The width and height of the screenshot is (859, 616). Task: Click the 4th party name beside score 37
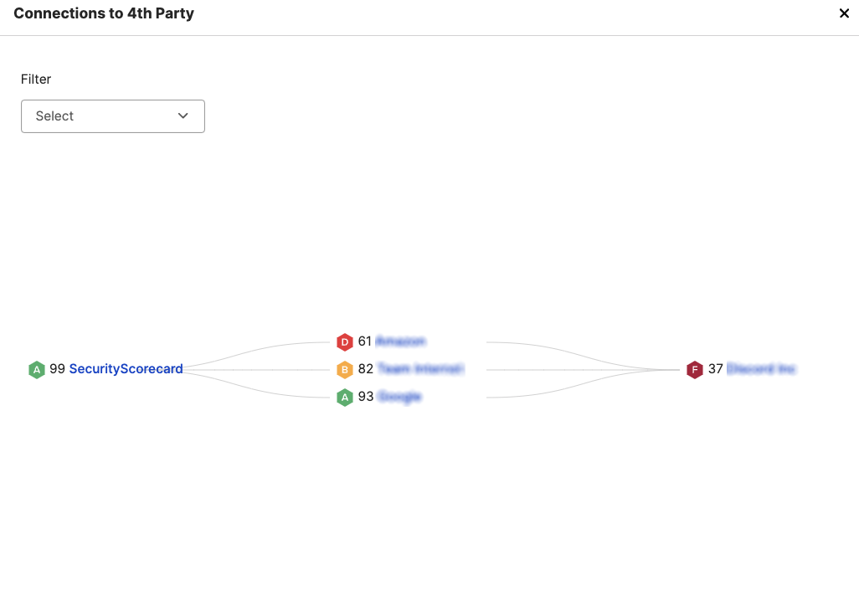760,369
